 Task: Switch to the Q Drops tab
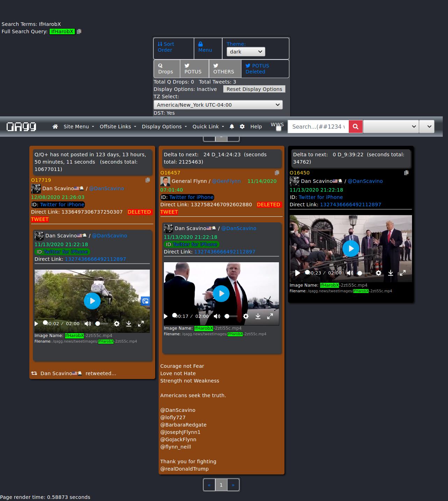tap(167, 69)
